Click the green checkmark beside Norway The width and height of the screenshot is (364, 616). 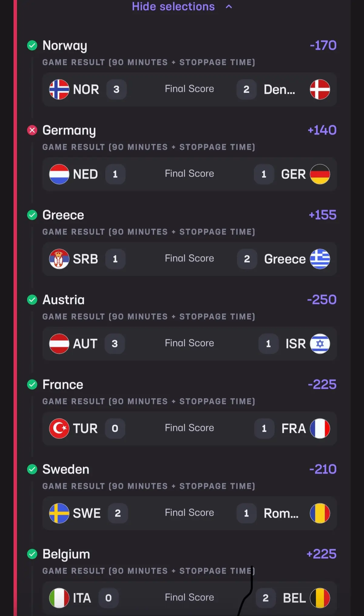pos(32,46)
